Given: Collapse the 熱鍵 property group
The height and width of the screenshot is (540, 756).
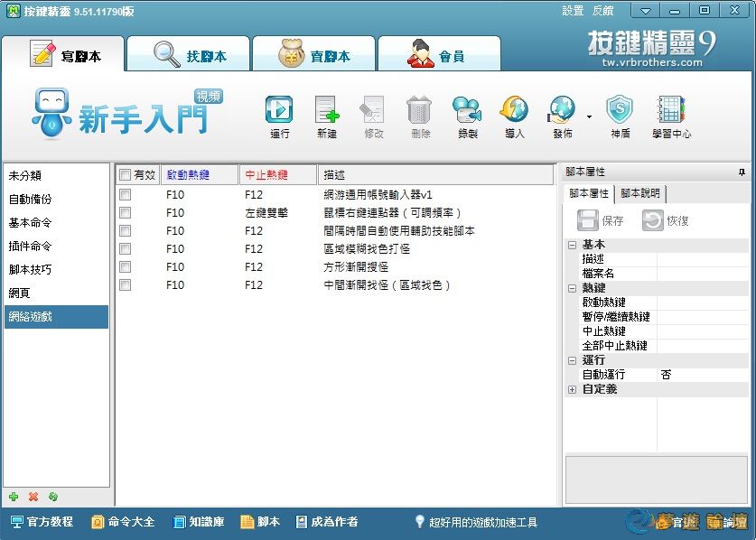Looking at the screenshot, I should [x=572, y=288].
